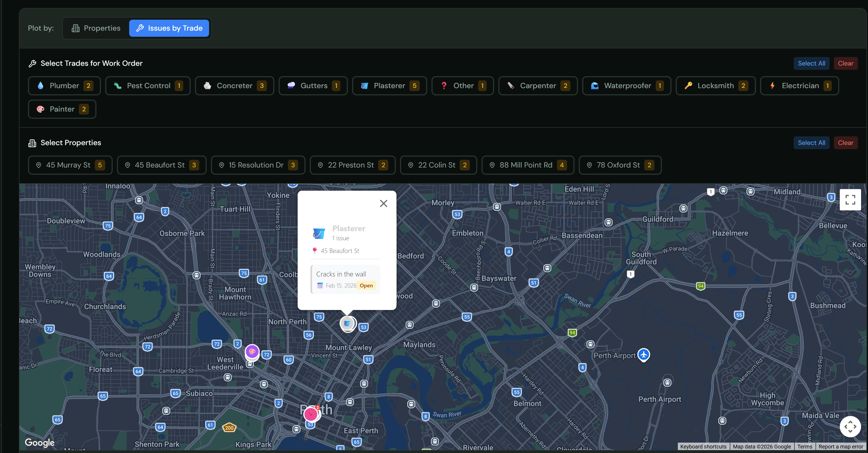Switch to Properties plot view
868x453 pixels.
pyautogui.click(x=96, y=28)
